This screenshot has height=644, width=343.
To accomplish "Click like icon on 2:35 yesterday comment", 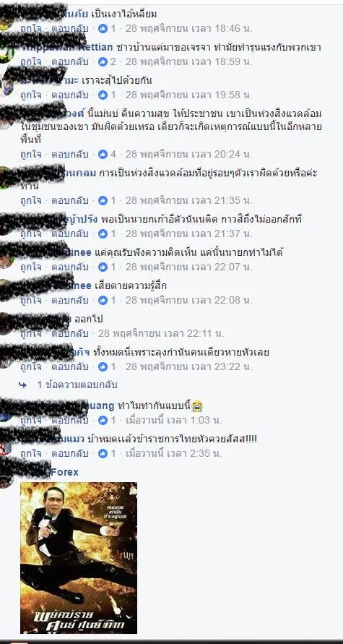I will click(103, 453).
